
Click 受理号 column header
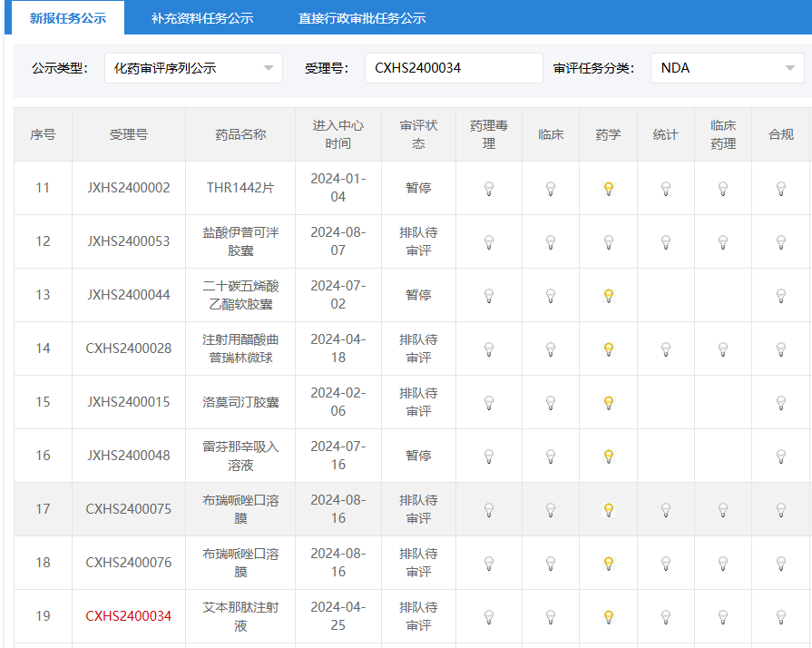pos(129,134)
